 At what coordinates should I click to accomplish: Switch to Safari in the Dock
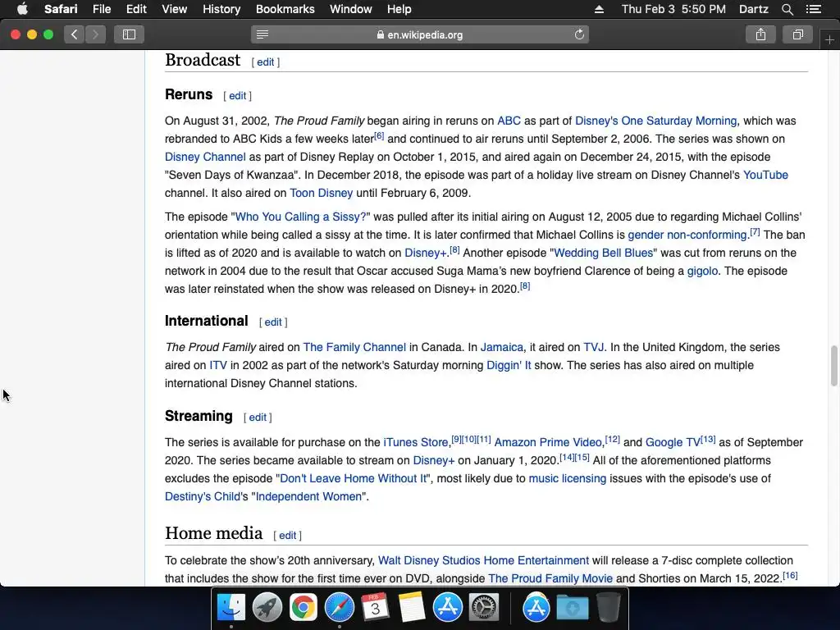pyautogui.click(x=339, y=607)
